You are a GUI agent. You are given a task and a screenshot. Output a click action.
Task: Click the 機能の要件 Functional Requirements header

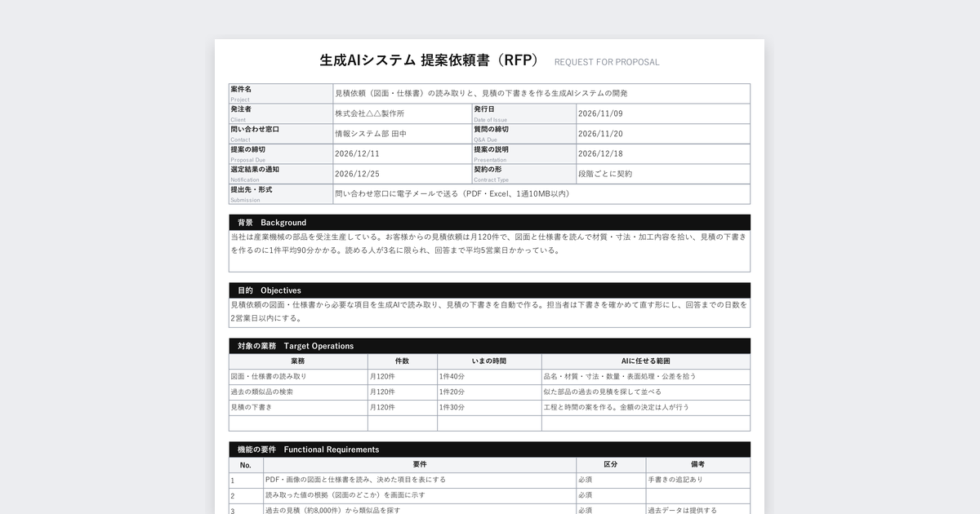[x=489, y=450]
